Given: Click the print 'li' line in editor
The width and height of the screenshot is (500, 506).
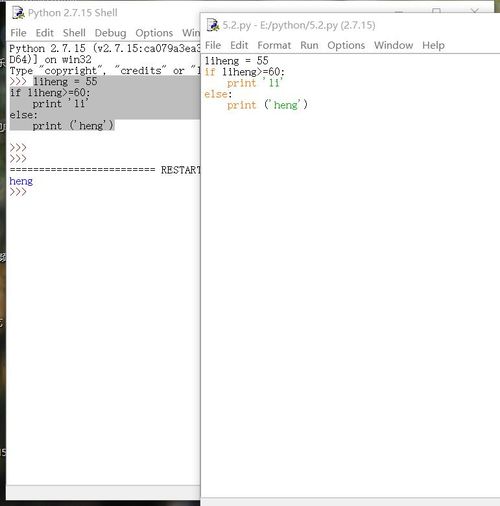Looking at the screenshot, I should pos(255,83).
